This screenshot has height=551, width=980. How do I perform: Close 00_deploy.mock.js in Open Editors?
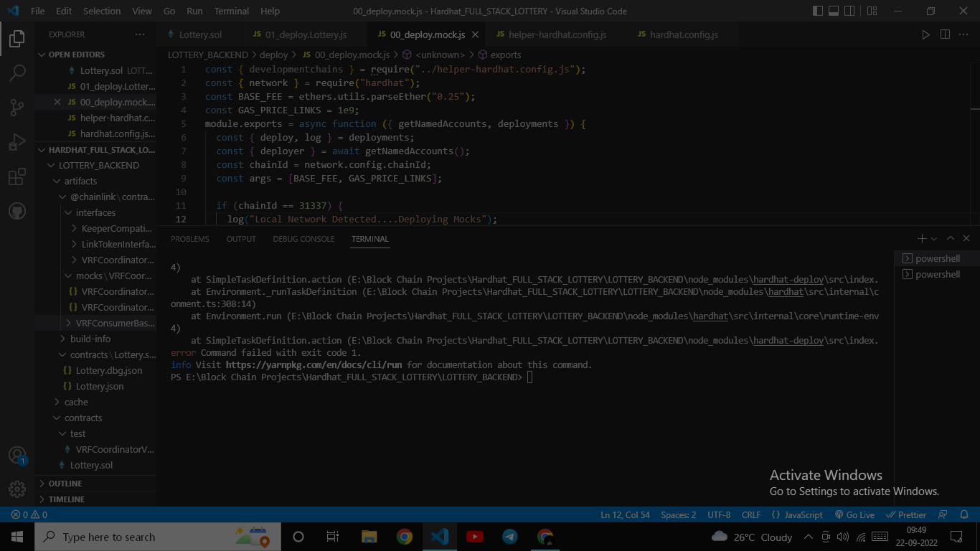pos(57,102)
